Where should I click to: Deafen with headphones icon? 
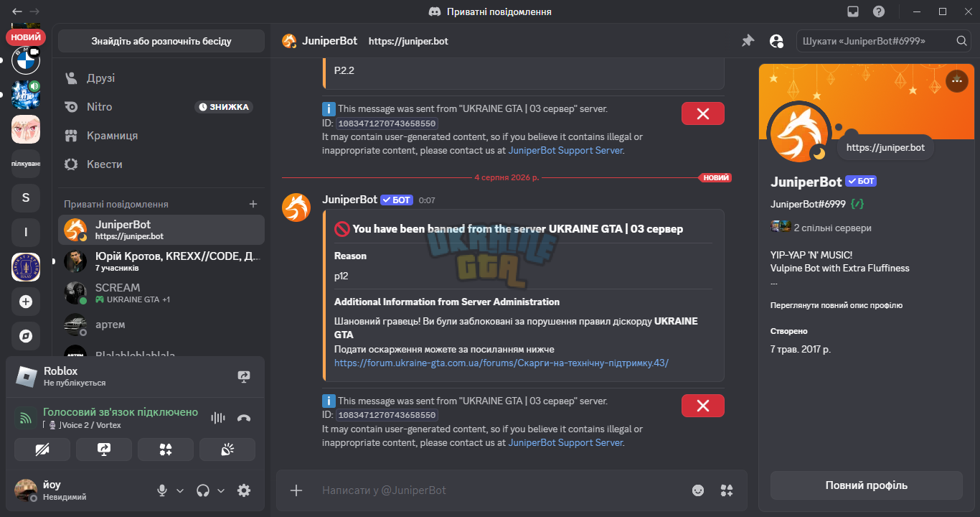(x=203, y=490)
